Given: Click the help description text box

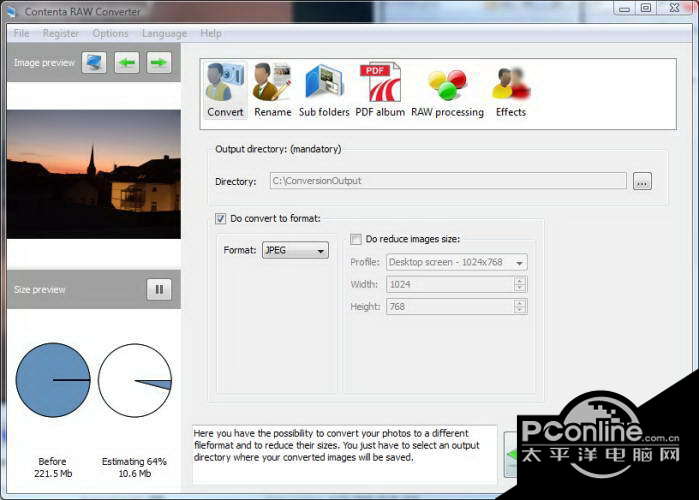Looking at the screenshot, I should click(345, 455).
